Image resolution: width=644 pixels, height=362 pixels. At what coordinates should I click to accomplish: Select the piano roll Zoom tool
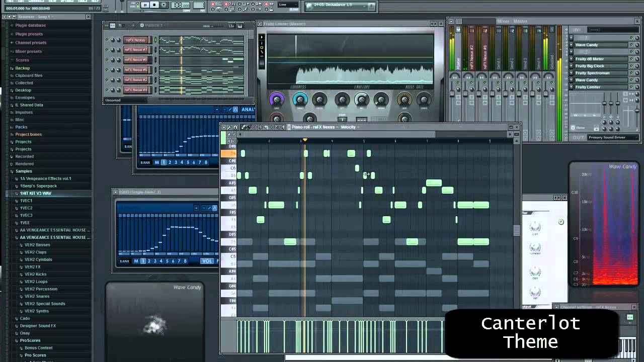point(276,127)
